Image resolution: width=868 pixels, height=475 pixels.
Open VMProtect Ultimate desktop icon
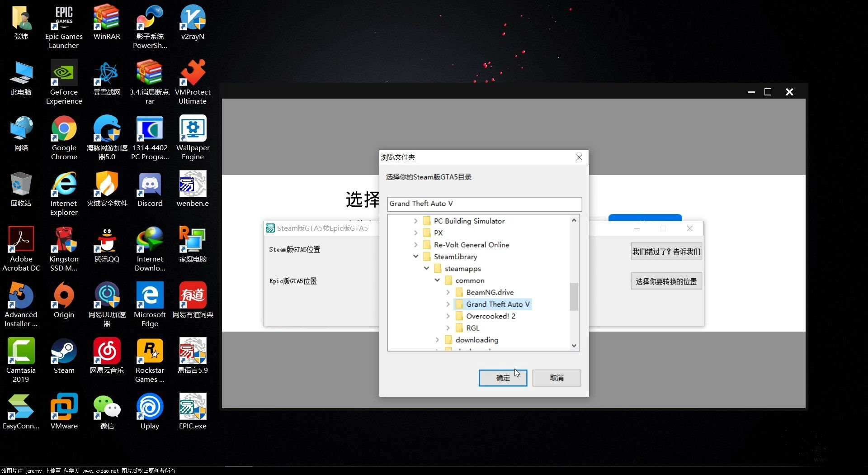(x=193, y=82)
